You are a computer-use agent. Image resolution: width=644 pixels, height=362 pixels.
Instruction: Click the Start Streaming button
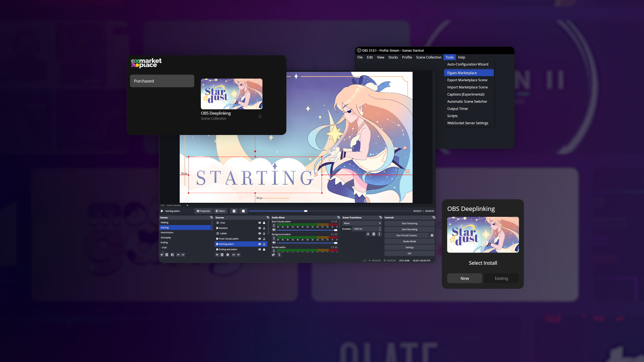(409, 223)
